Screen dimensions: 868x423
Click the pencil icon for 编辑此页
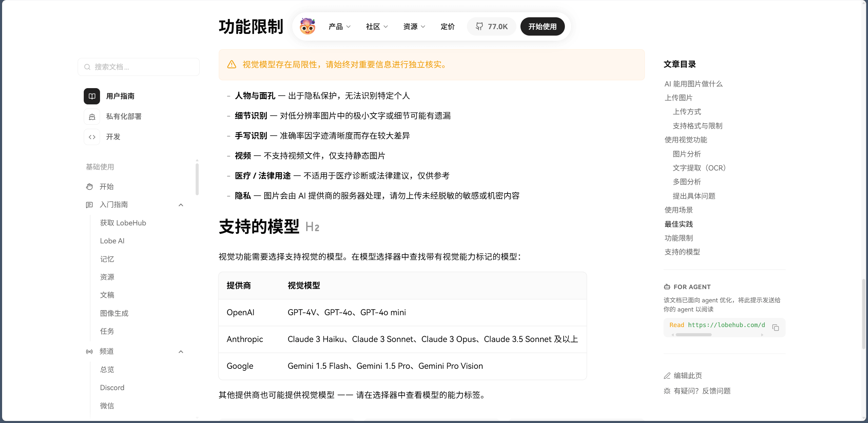tap(667, 376)
